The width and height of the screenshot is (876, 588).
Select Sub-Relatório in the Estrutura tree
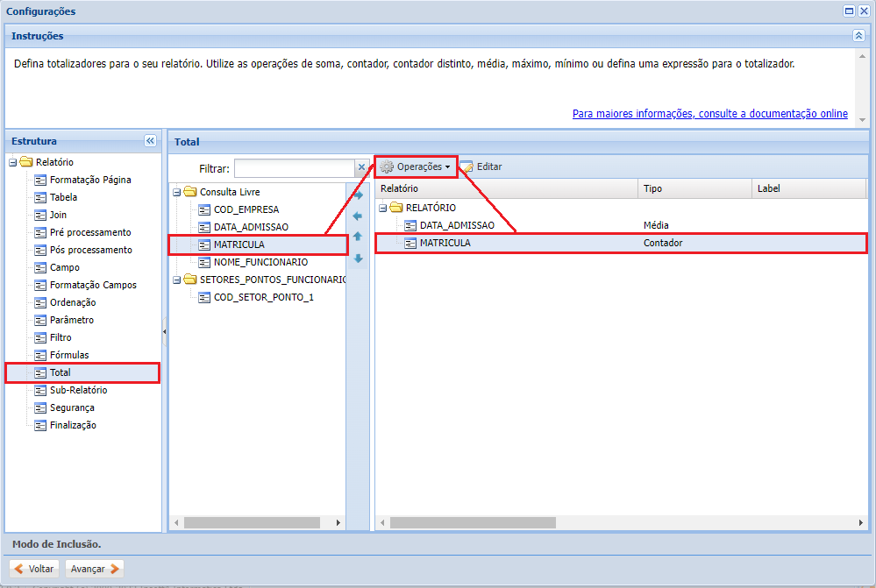(78, 390)
